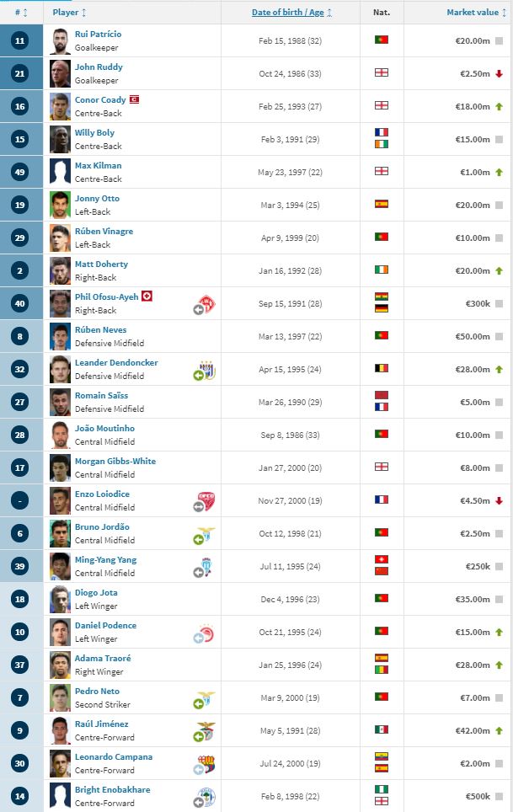Click red down arrow in John Ruddy's row
The width and height of the screenshot is (513, 812).
tap(500, 73)
